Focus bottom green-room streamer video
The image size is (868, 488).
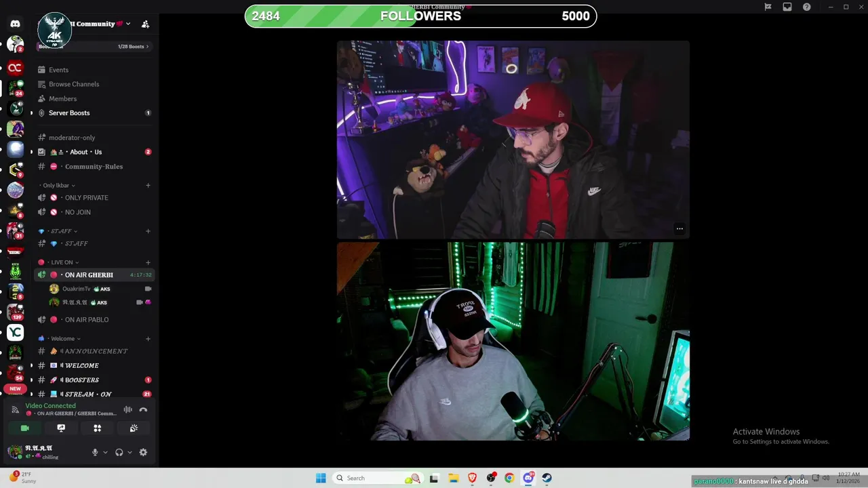coord(513,342)
